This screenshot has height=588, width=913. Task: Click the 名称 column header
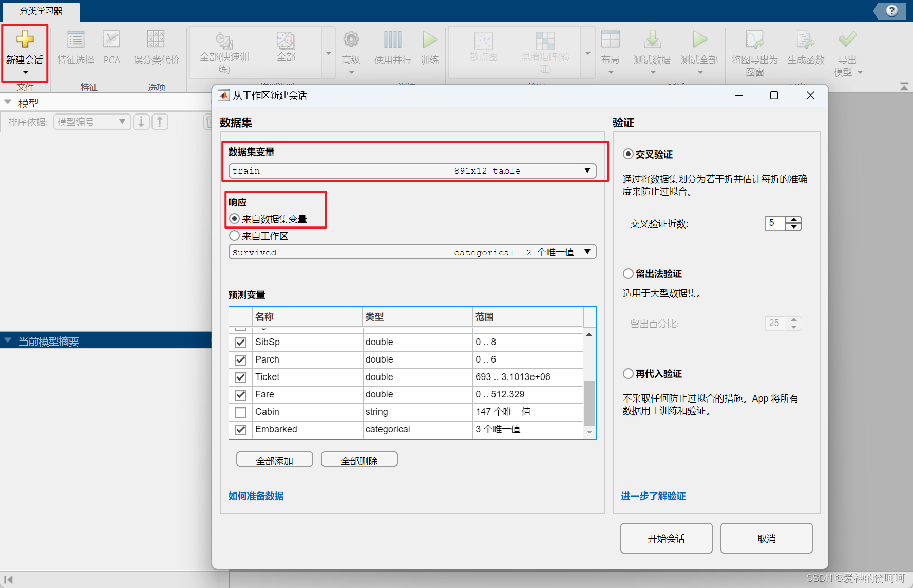[x=308, y=317]
